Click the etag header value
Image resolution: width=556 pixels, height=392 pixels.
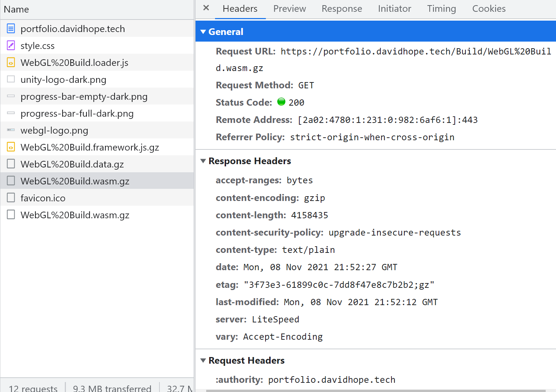point(339,285)
